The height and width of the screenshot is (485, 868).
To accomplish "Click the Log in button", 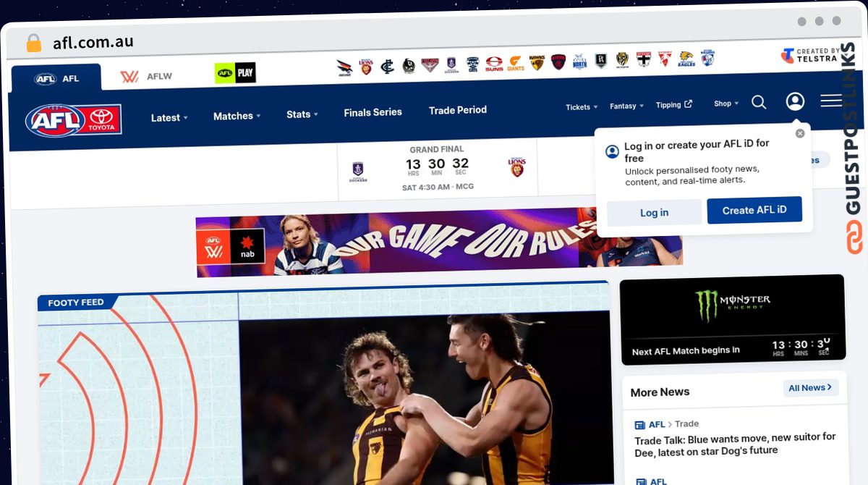I will tap(654, 212).
